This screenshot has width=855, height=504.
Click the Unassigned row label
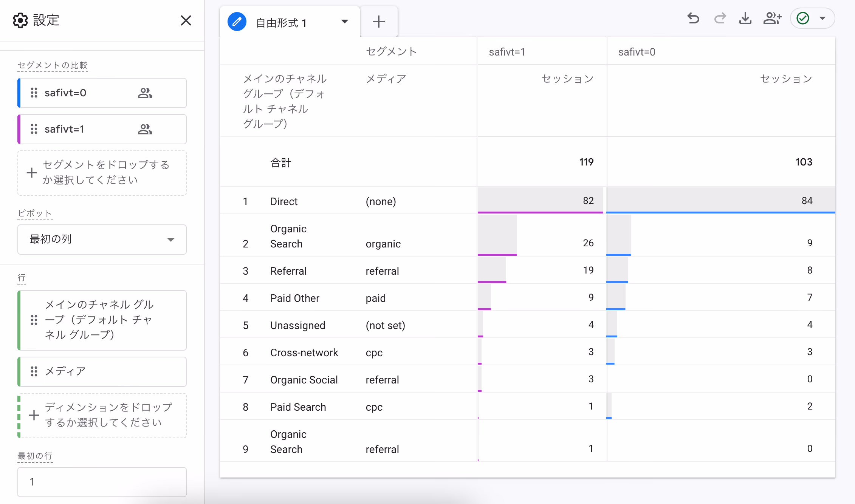tap(297, 325)
